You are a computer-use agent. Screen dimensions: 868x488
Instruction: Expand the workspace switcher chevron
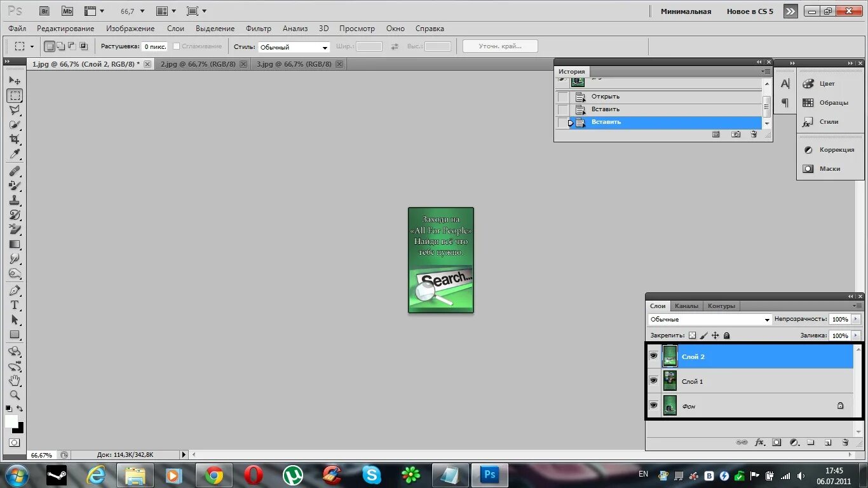(790, 11)
